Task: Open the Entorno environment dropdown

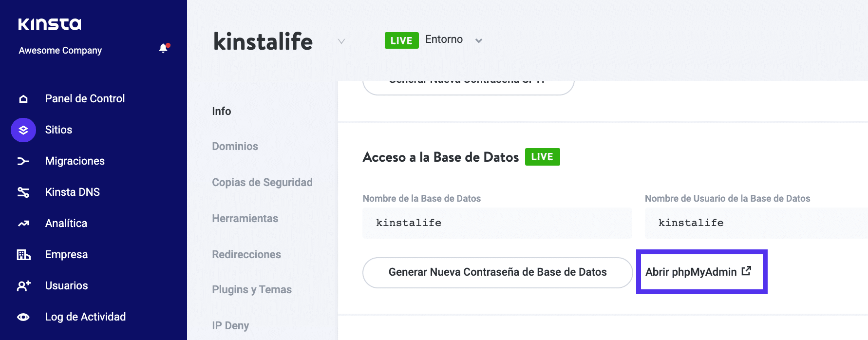Action: pos(478,40)
